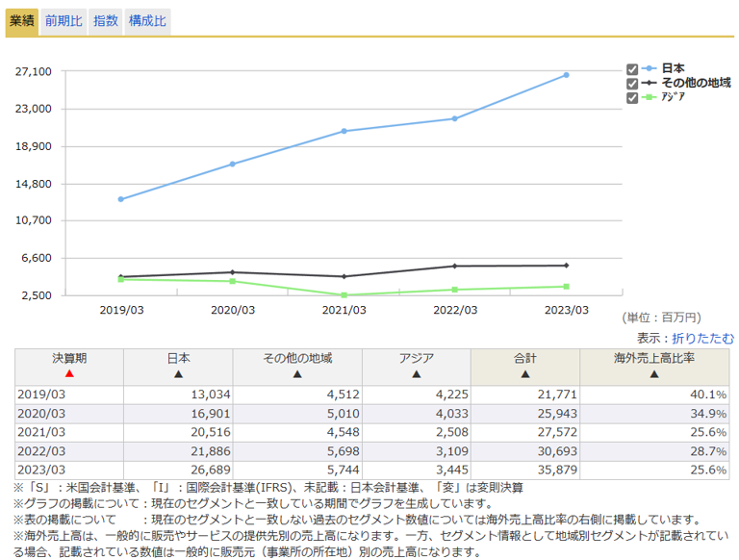This screenshot has width=739, height=560.
Task: Open the 指数 tab
Action: coord(105,21)
